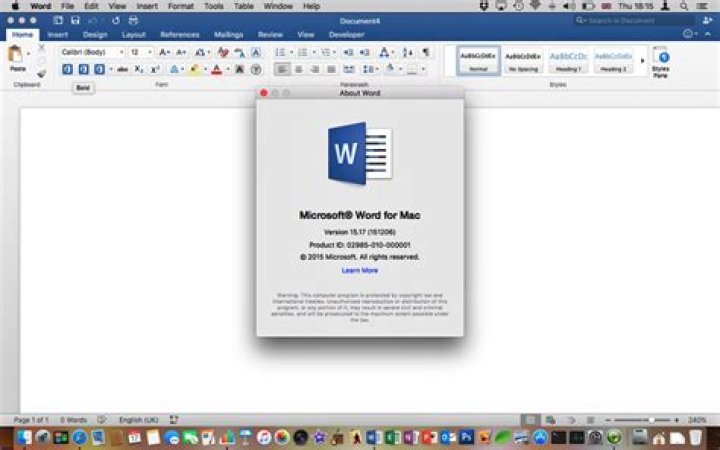Open Photoshop from the Dock
Viewport: 720px width, 450px height.
pyautogui.click(x=466, y=437)
